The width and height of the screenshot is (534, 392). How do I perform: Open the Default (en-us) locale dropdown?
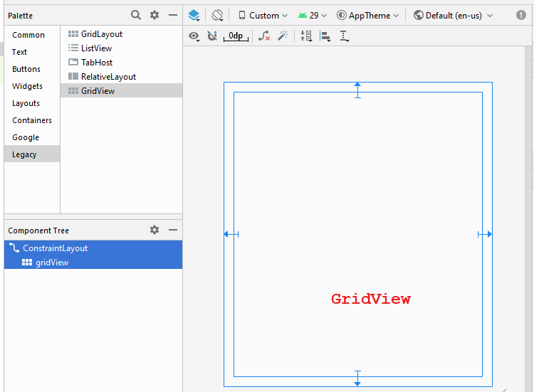coord(453,16)
